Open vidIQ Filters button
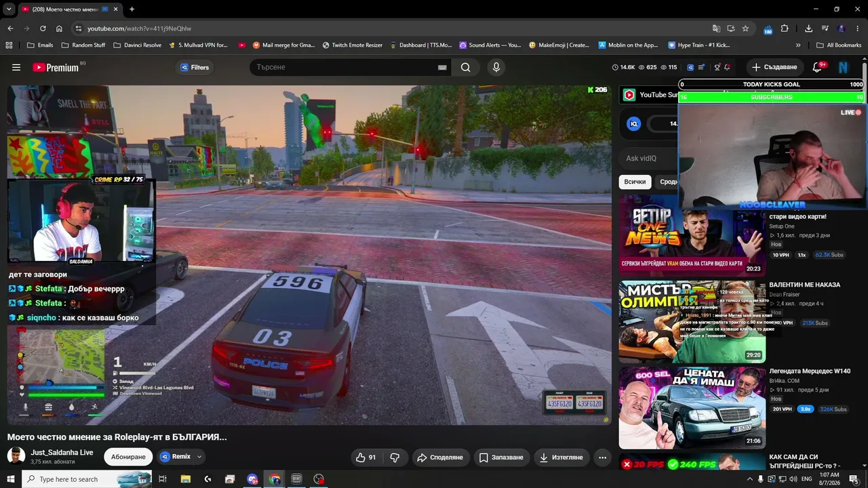 tap(195, 67)
